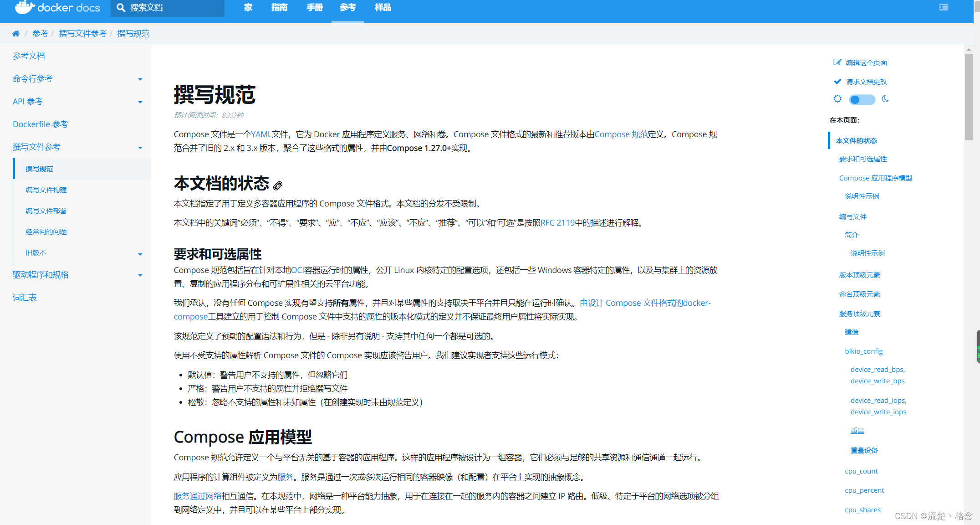Viewport: 980px width, 525px height.
Task: Open the RFC 2119 link
Action: (x=558, y=223)
